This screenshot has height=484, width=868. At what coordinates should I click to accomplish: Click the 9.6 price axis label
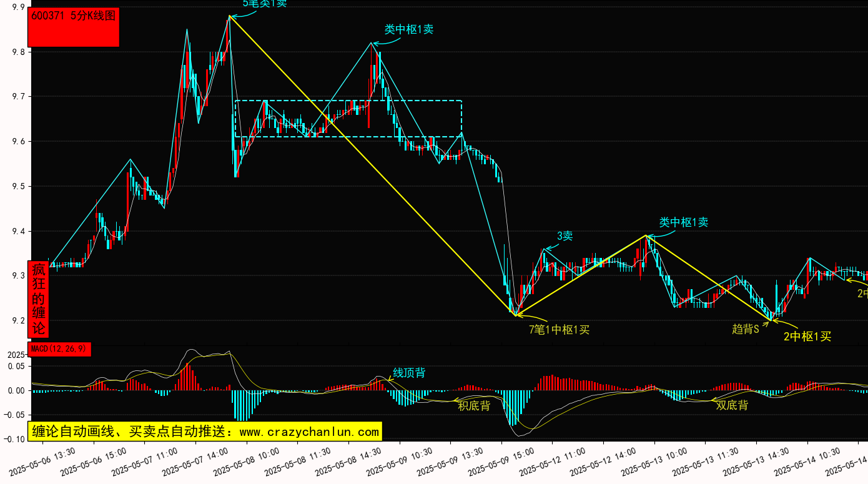pyautogui.click(x=19, y=142)
